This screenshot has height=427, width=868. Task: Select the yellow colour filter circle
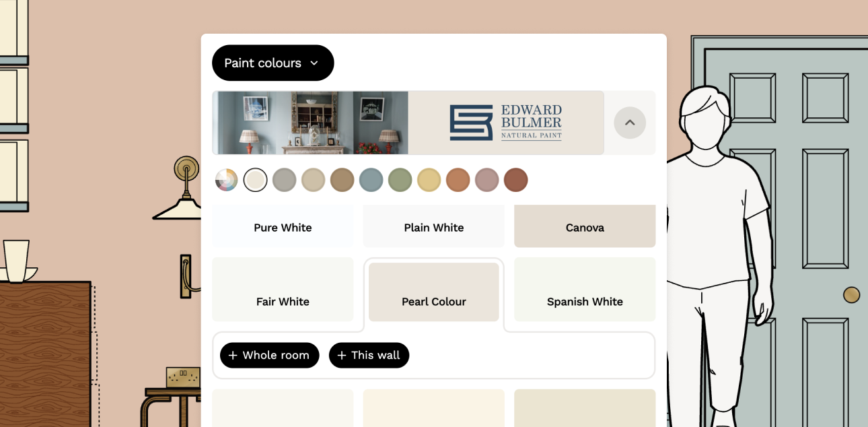coord(429,180)
